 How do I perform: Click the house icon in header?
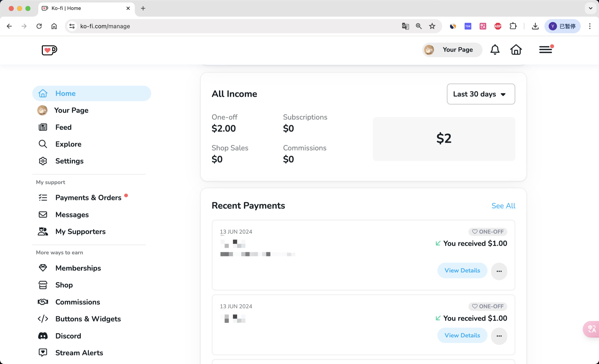pyautogui.click(x=516, y=50)
